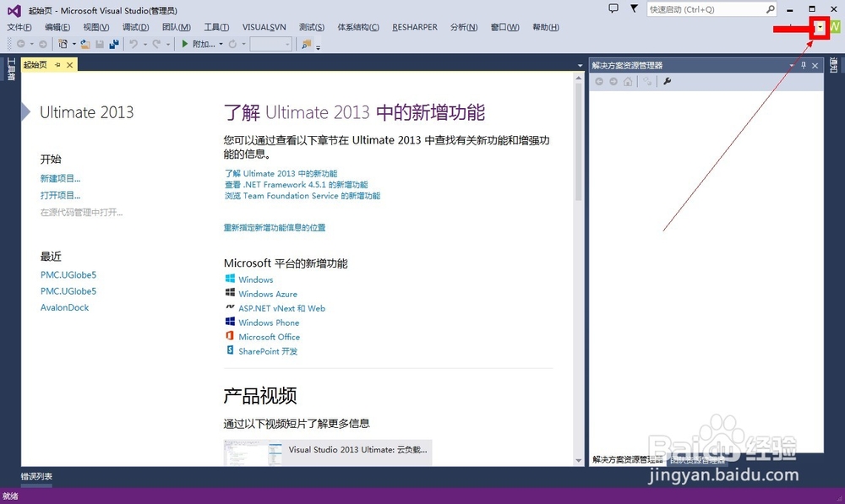Click the Find in Files icon
The image size is (845, 504).
(x=306, y=44)
